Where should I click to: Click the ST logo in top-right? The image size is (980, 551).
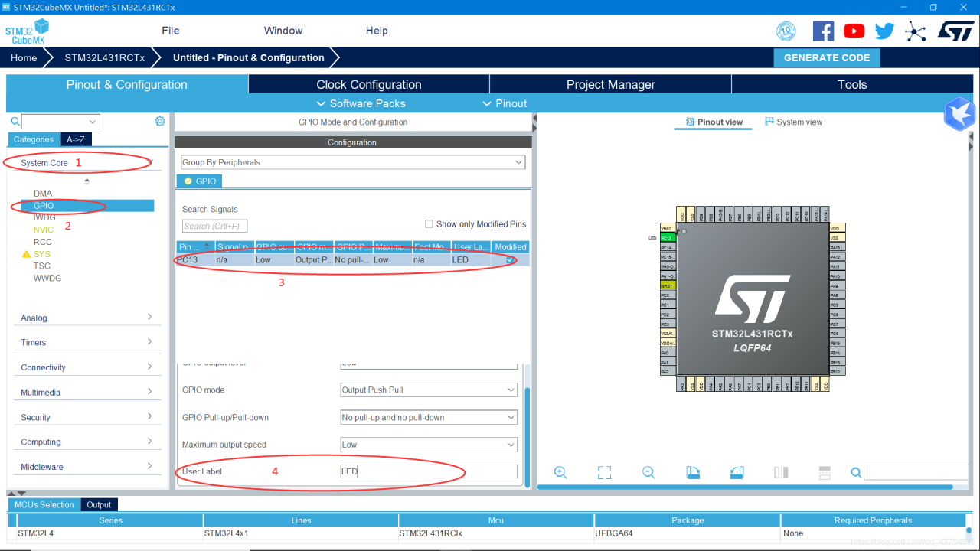[955, 31]
